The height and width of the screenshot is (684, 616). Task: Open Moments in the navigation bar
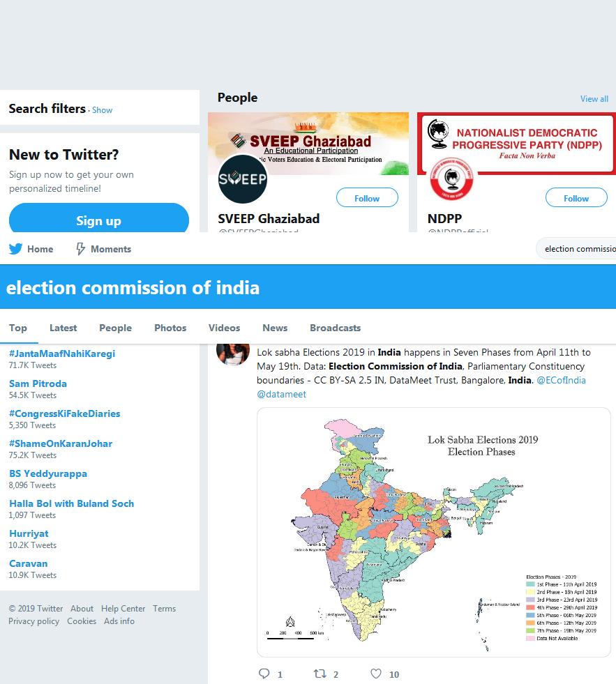click(x=111, y=249)
